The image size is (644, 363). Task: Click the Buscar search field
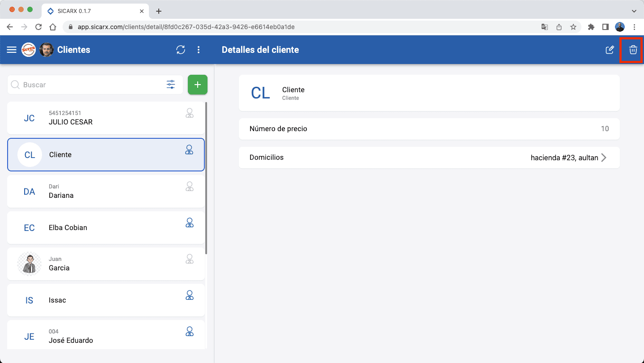(x=89, y=85)
